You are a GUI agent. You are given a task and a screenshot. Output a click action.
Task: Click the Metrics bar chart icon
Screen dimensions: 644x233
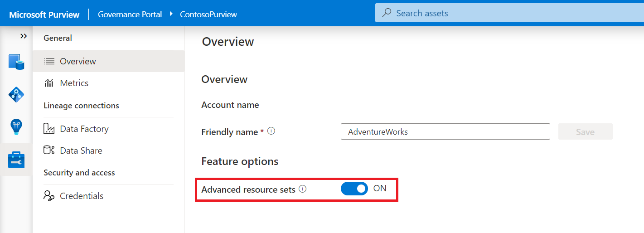click(x=49, y=83)
